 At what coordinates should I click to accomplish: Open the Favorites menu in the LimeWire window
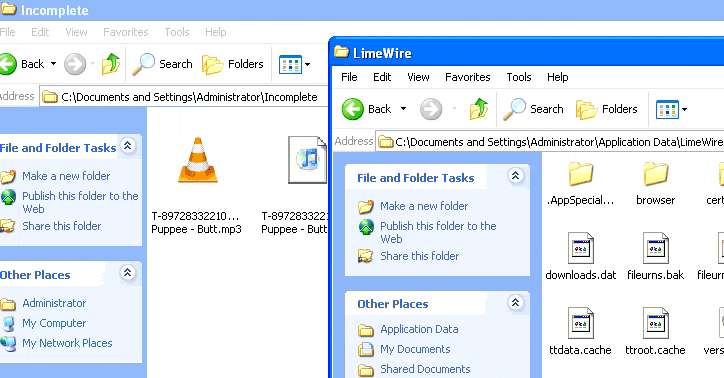[x=468, y=77]
